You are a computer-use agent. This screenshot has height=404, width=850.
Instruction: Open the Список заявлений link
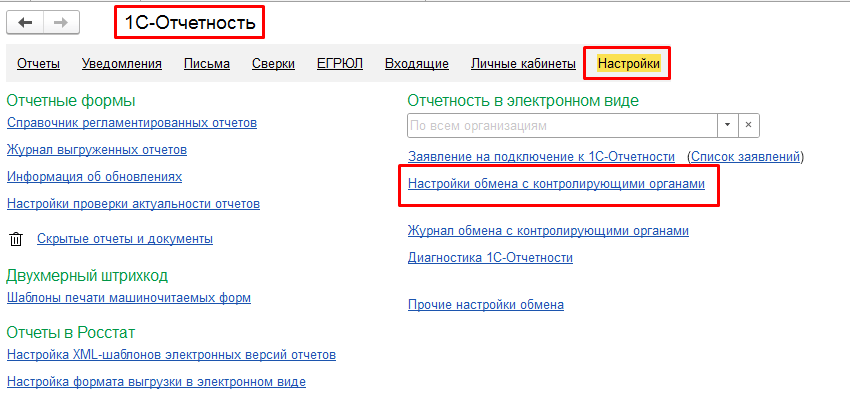tap(745, 157)
